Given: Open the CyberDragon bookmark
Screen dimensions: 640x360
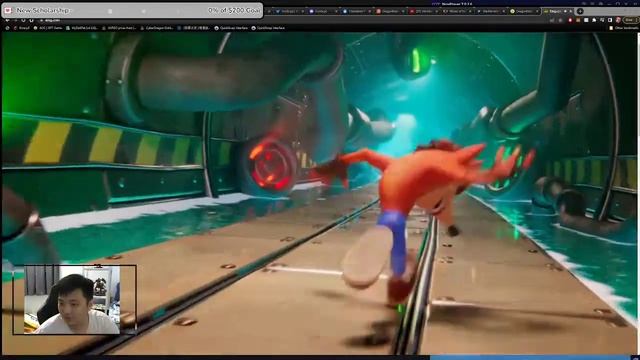Looking at the screenshot, I should point(157,28).
